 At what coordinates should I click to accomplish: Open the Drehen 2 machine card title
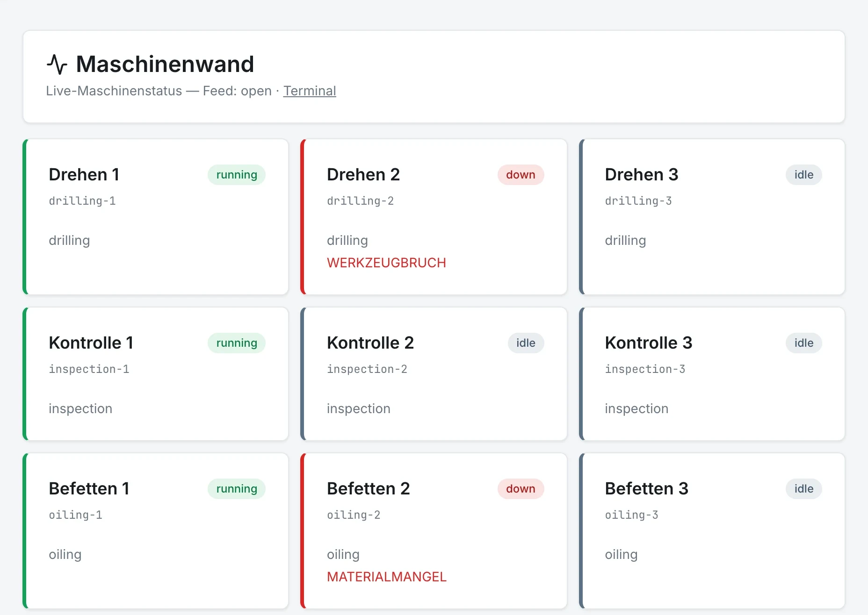363,175
